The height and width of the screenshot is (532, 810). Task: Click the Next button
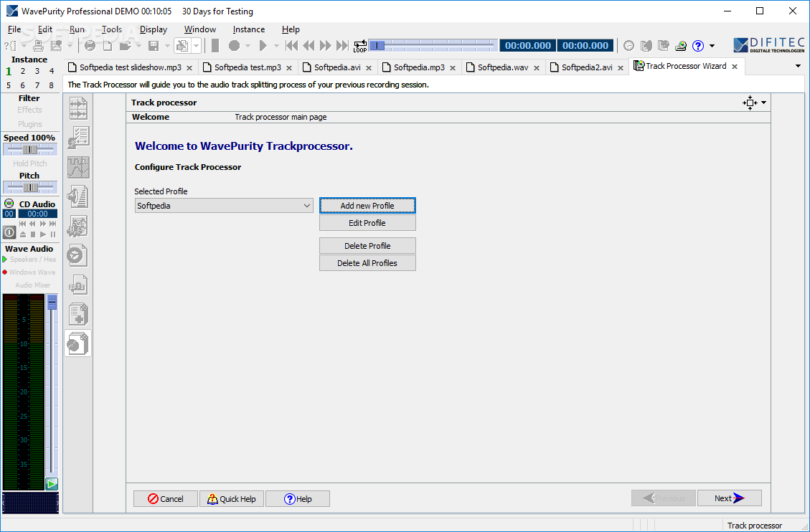[730, 498]
